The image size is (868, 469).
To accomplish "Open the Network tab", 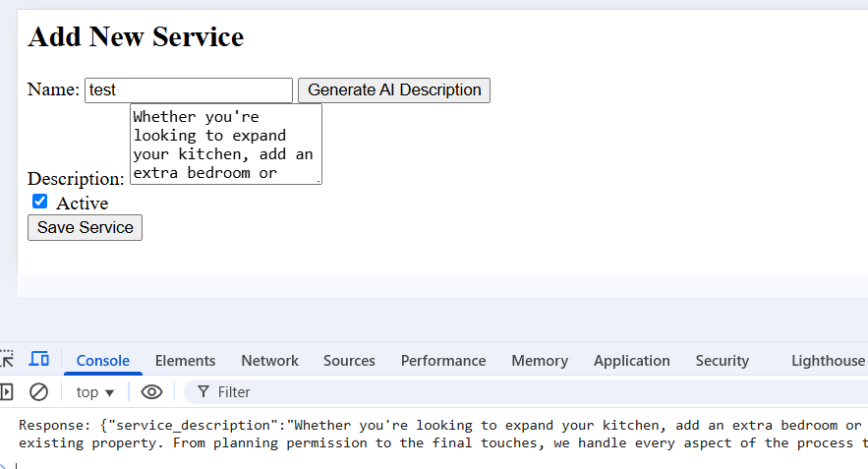I will (269, 361).
